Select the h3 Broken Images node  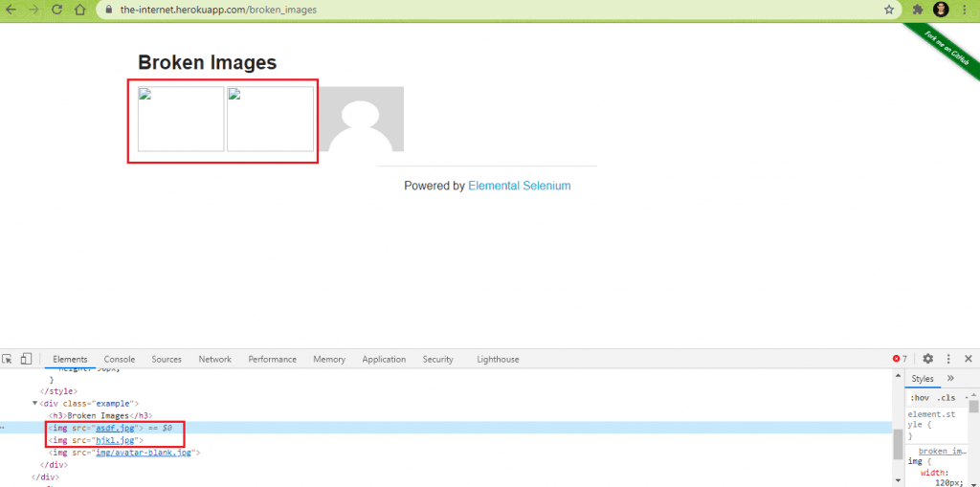tap(100, 416)
